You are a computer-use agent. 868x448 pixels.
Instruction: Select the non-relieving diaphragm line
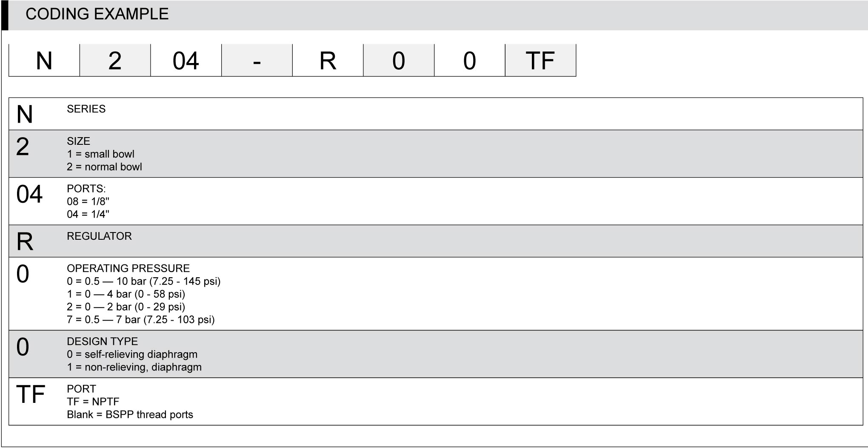pos(134,367)
